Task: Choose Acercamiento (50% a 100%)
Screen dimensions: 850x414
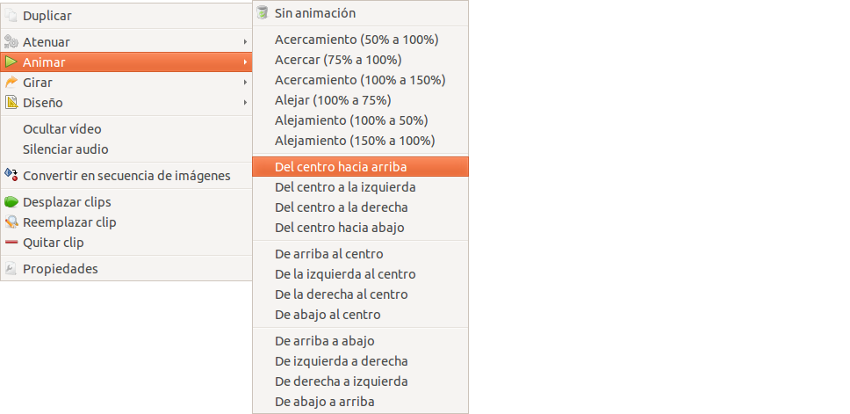Action: [x=360, y=40]
